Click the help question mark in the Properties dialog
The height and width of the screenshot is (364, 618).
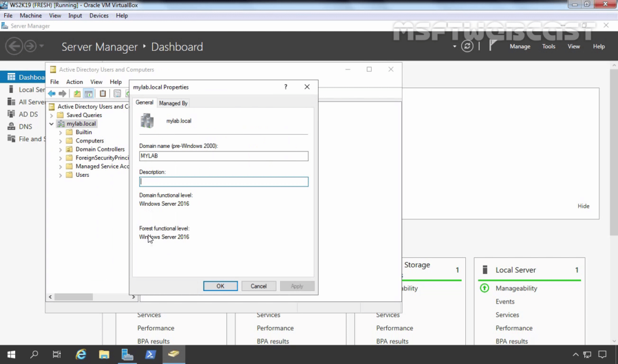click(x=285, y=87)
